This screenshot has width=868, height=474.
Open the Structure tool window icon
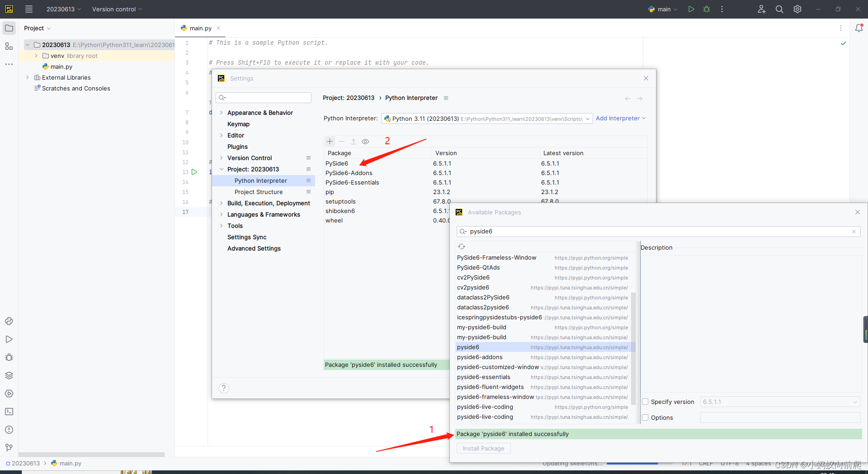point(9,46)
